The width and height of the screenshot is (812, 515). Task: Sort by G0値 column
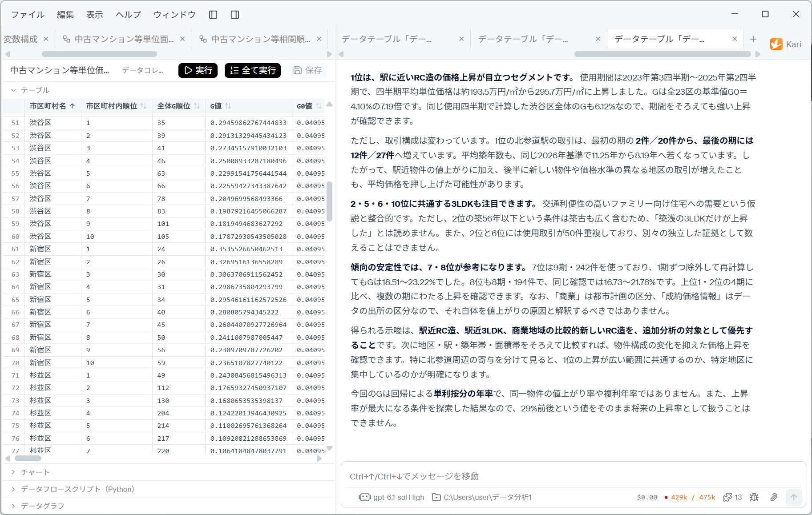(x=309, y=106)
